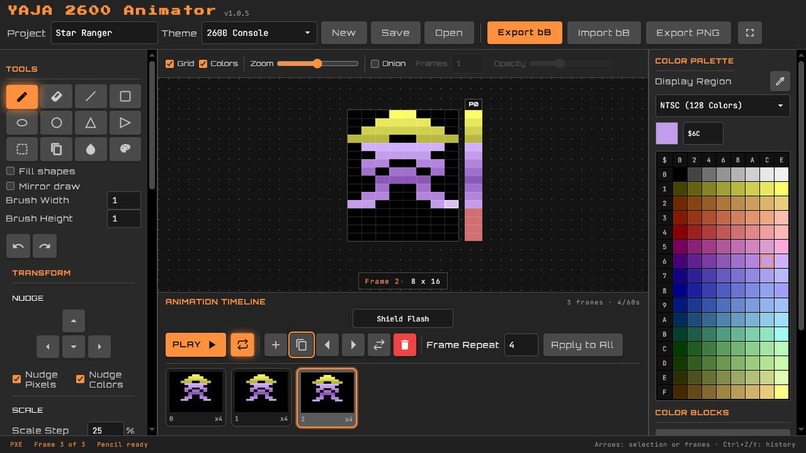Image resolution: width=806 pixels, height=453 pixels.
Task: Nudge sprite down arrow
Action: (74, 347)
